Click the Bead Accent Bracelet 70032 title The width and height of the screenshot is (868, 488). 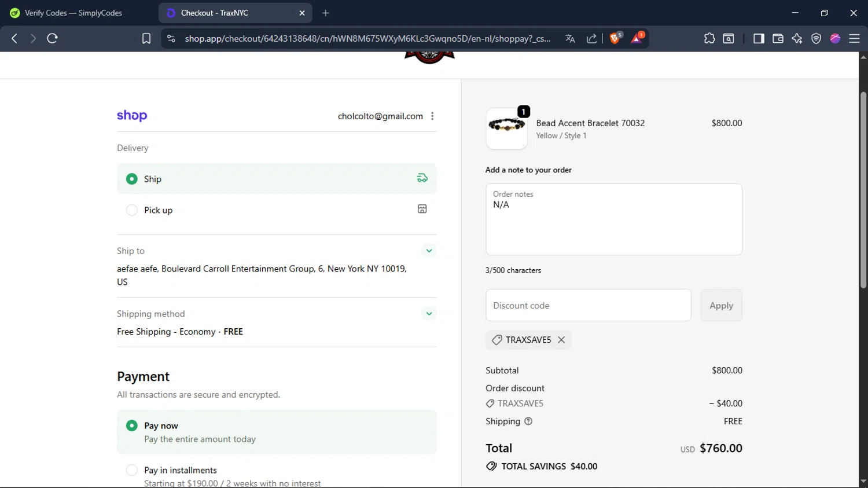click(590, 123)
